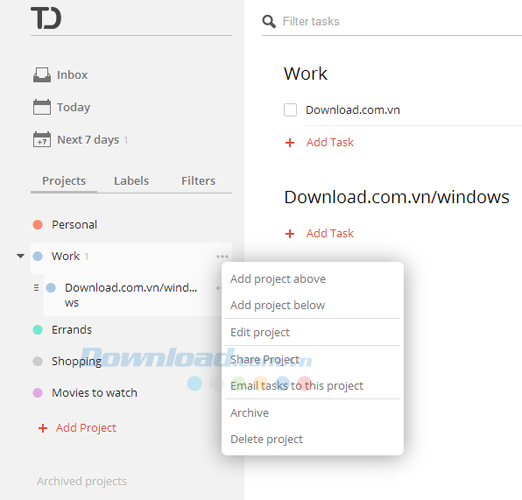Click the Personal project red color dot
The width and height of the screenshot is (522, 500).
(38, 225)
